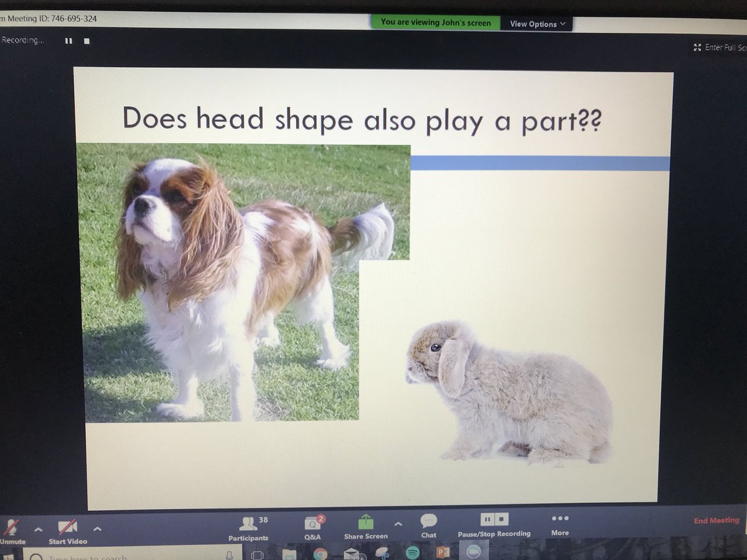
Task: Pause recording from the top-left indicator
Action: [x=68, y=40]
